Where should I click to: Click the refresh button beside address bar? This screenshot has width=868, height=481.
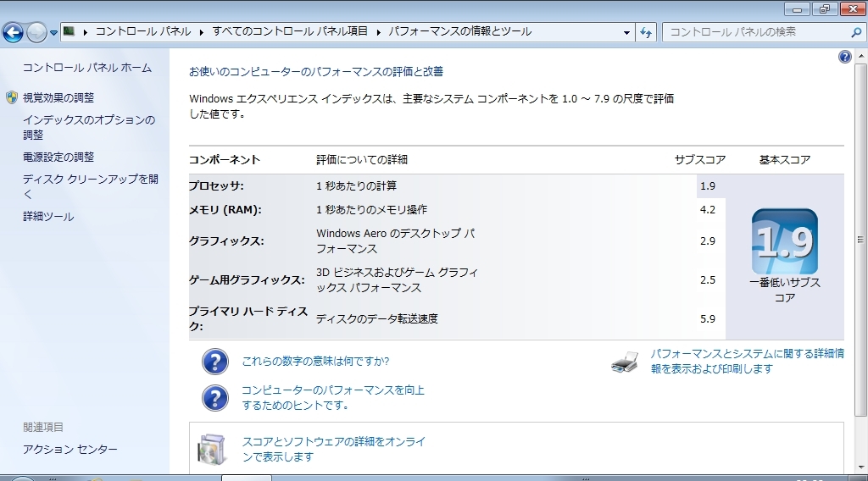coord(645,33)
